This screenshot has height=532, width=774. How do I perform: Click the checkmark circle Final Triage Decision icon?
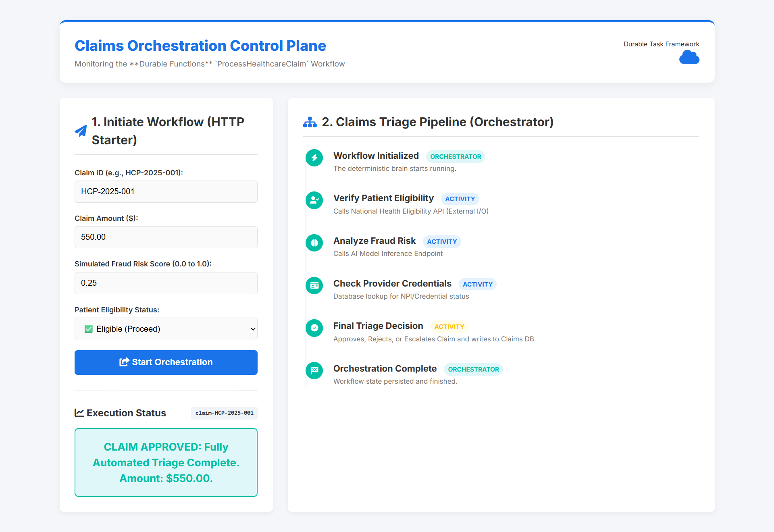coord(314,328)
